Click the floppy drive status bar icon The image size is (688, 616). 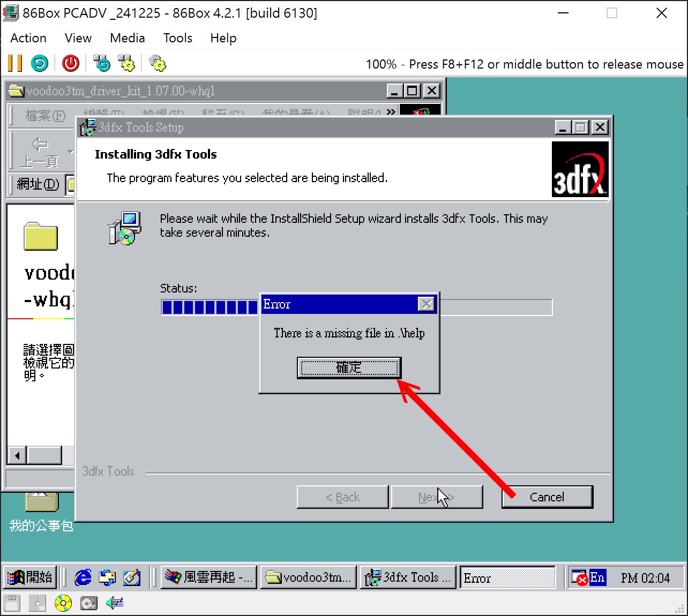pos(12,603)
